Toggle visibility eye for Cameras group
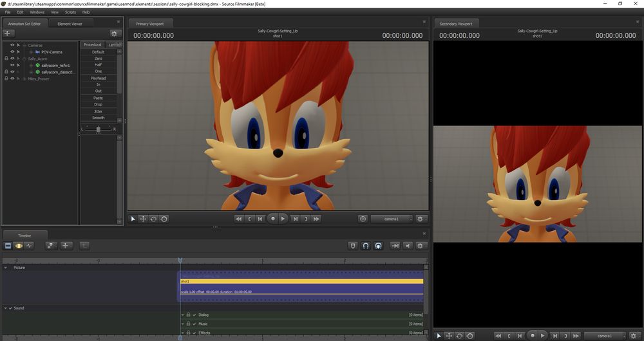644x341 pixels. click(12, 45)
